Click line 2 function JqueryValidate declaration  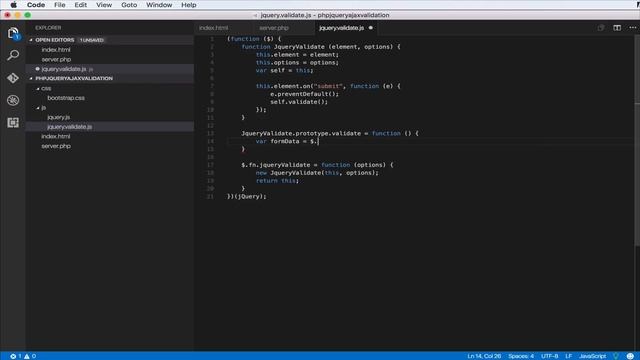pos(321,47)
